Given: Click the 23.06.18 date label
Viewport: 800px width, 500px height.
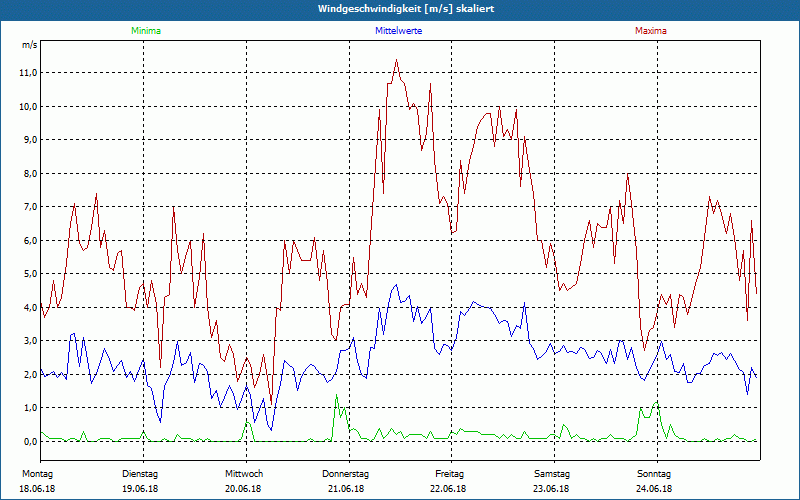Looking at the screenshot, I should 552,489.
